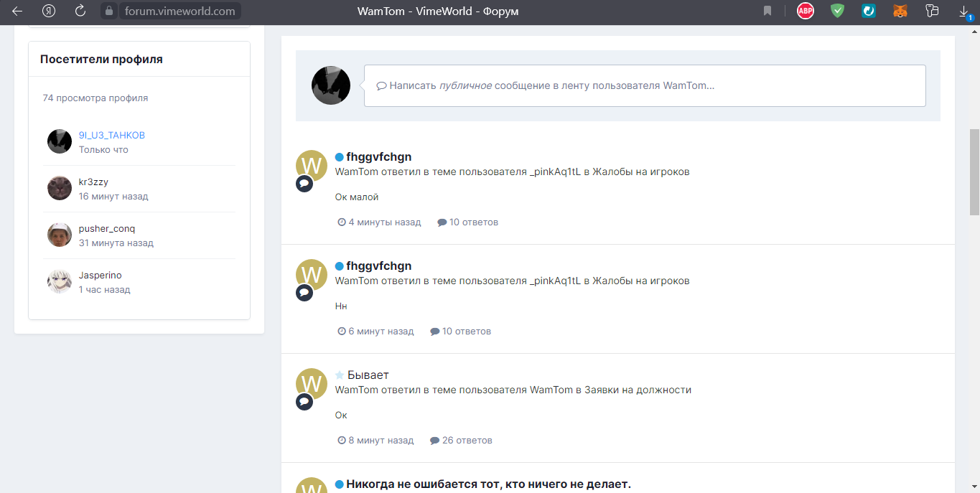The image size is (980, 493).
Task: Click the blue unread dot of the 'Ок малой' post
Action: (339, 157)
